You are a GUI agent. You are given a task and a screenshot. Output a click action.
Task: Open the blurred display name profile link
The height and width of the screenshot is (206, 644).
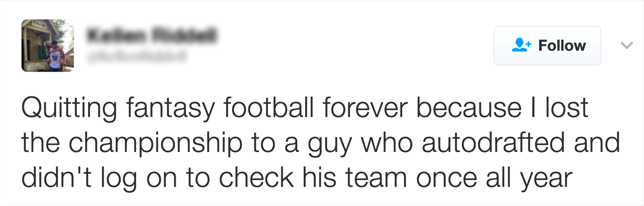(x=152, y=36)
